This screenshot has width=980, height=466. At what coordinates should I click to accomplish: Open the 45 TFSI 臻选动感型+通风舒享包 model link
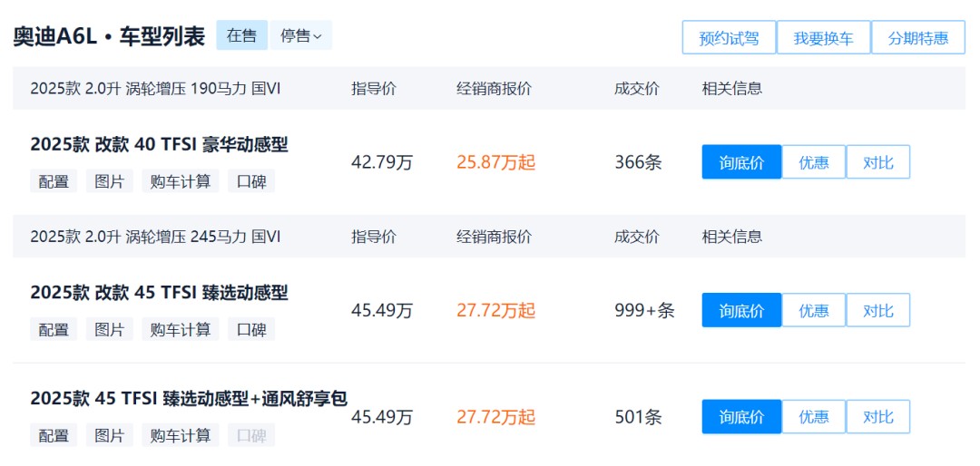pos(189,399)
